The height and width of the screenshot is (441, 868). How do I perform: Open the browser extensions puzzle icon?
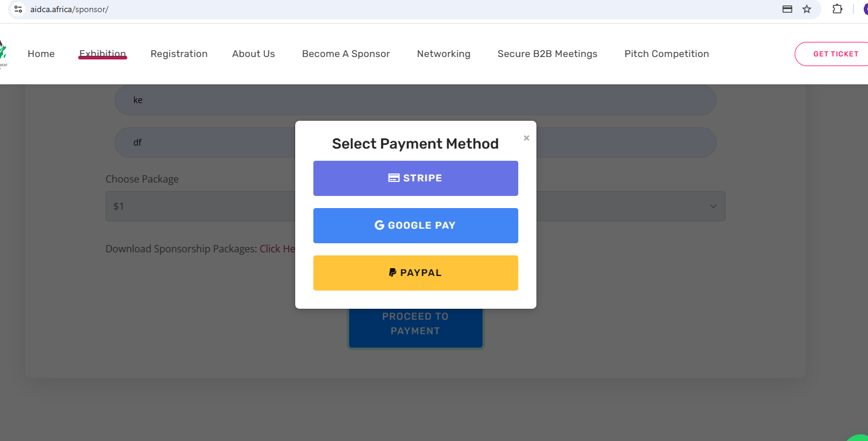(x=838, y=9)
